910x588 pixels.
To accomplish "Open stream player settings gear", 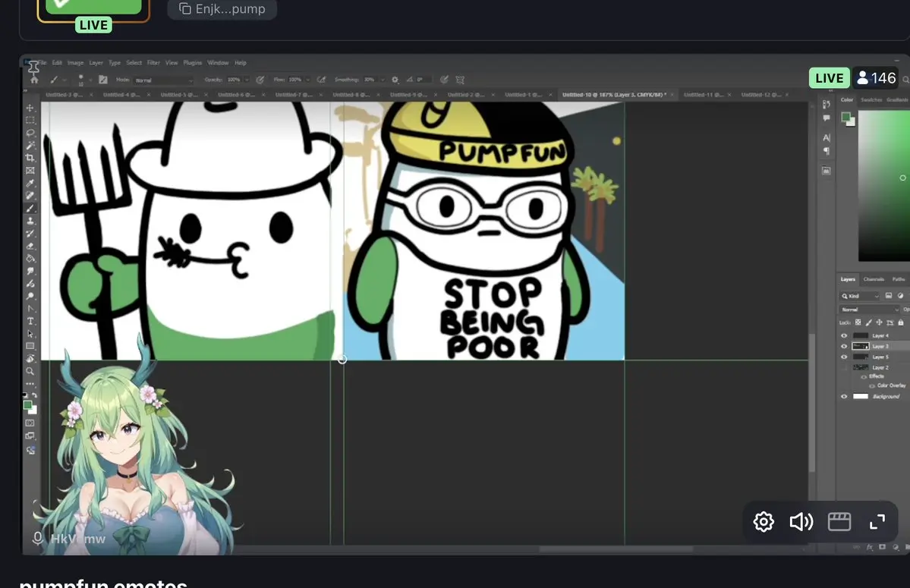I will pyautogui.click(x=764, y=522).
